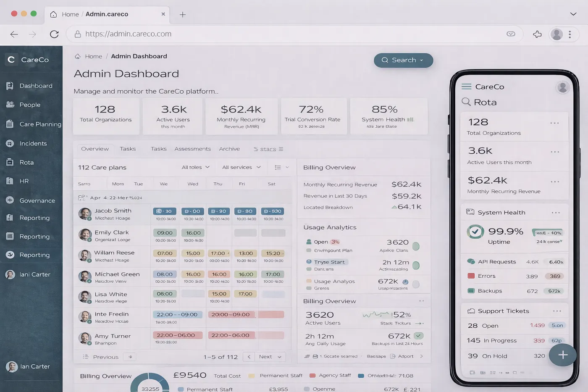Image resolution: width=588 pixels, height=392 pixels.
Task: Click the Uptime progress ring
Action: [x=475, y=231]
